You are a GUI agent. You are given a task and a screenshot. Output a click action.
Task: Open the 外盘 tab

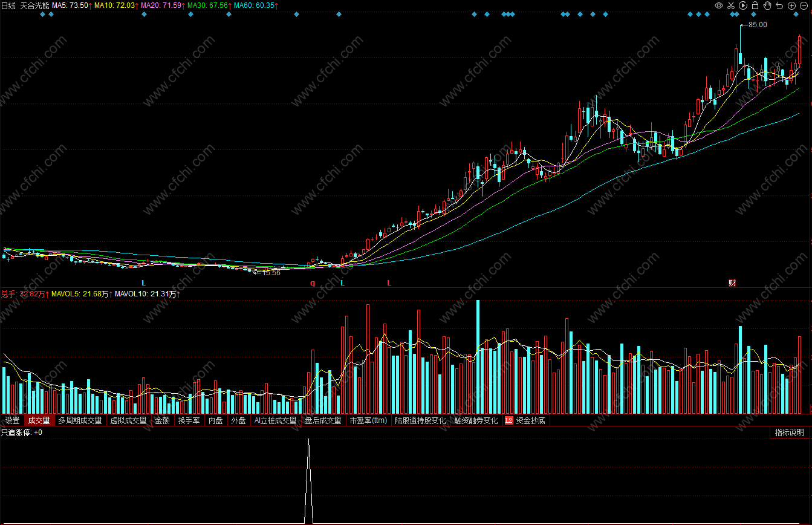[x=238, y=420]
